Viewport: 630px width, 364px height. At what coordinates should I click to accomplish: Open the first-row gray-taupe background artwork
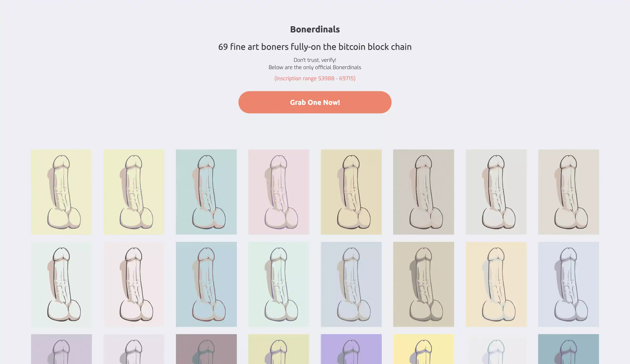(423, 192)
